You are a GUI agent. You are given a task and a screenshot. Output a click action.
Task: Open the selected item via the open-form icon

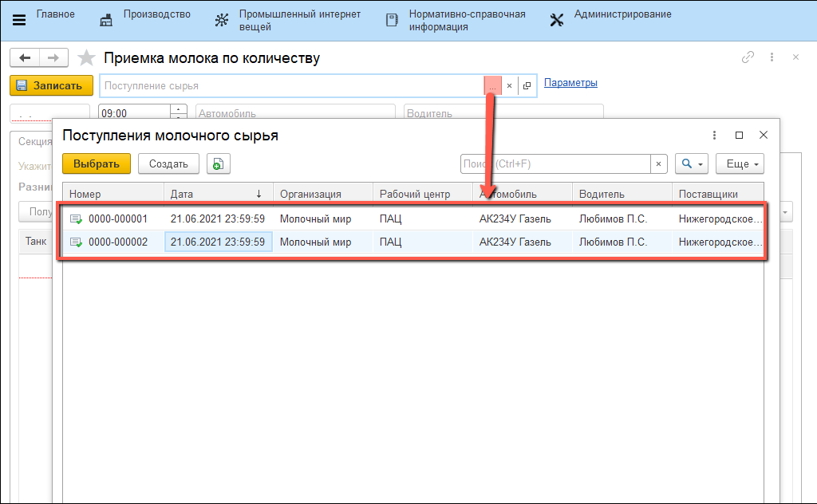click(x=527, y=85)
